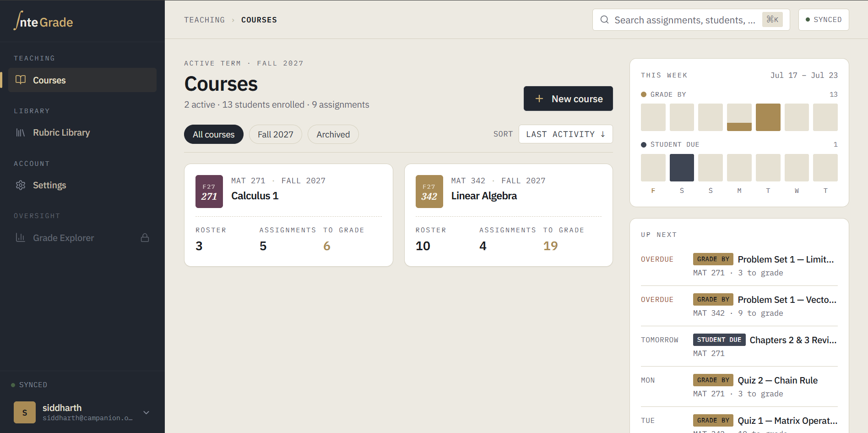868x433 pixels.
Task: Click the Wednesday student-due cell
Action: [797, 168]
